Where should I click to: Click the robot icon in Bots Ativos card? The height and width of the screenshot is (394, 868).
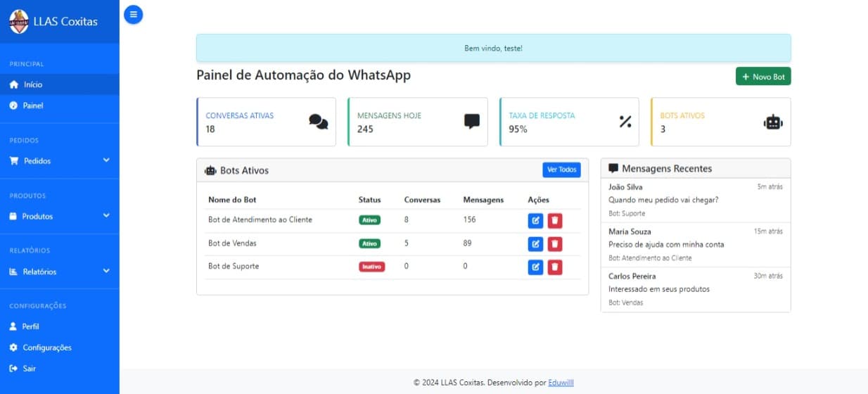(x=773, y=122)
